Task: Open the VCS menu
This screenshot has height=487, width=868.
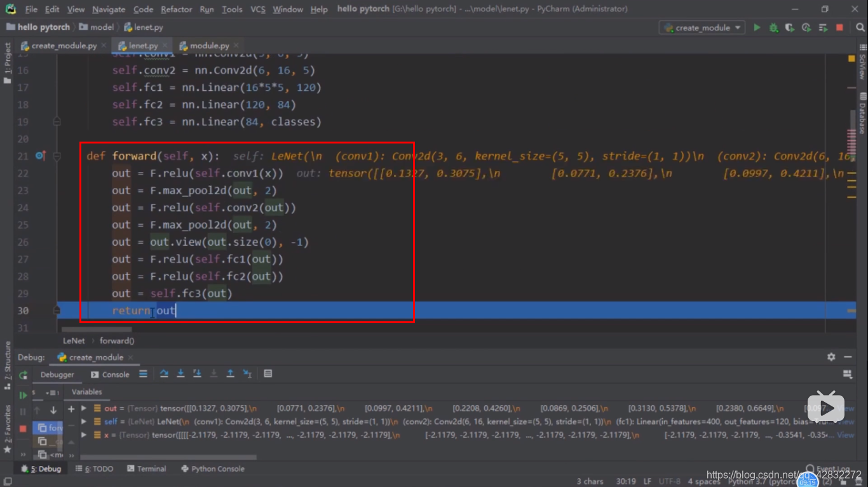Action: pyautogui.click(x=258, y=10)
